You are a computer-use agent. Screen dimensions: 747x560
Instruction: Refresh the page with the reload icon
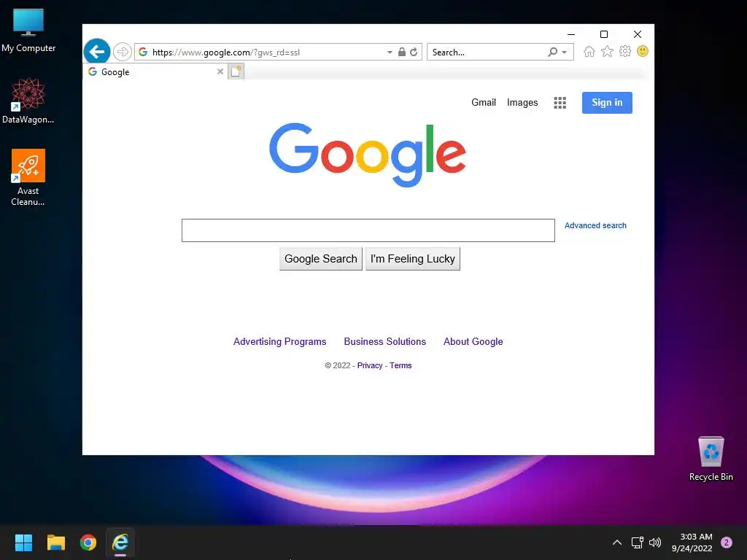click(414, 52)
